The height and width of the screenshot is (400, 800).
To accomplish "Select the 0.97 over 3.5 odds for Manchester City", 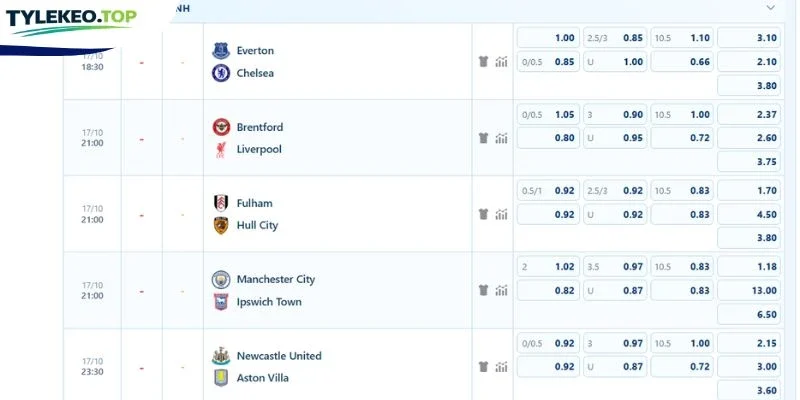I will click(x=615, y=267).
